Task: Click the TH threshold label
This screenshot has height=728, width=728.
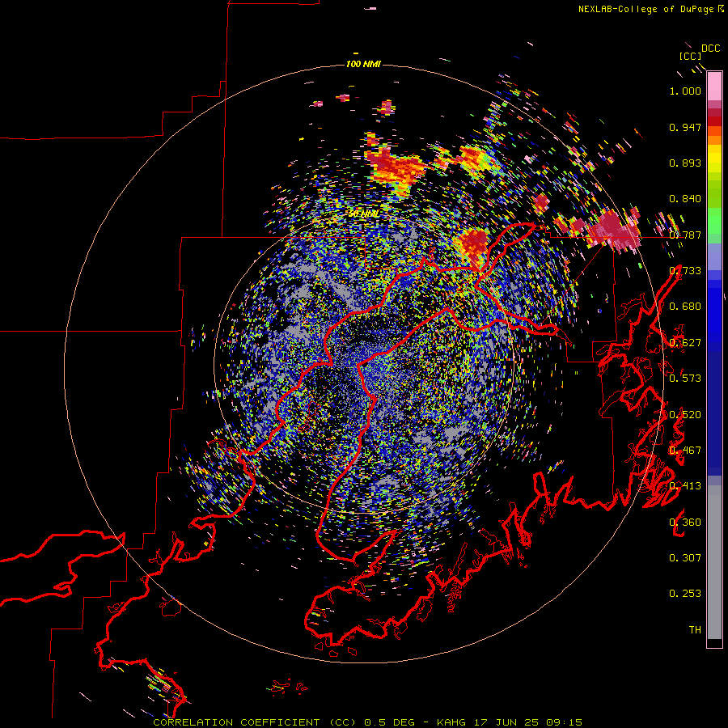Action: (695, 630)
